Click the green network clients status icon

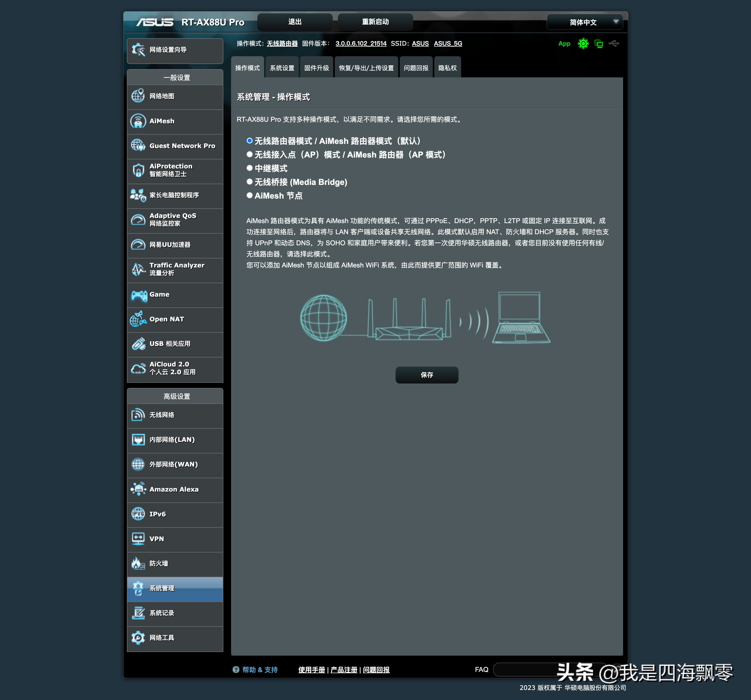pos(599,44)
